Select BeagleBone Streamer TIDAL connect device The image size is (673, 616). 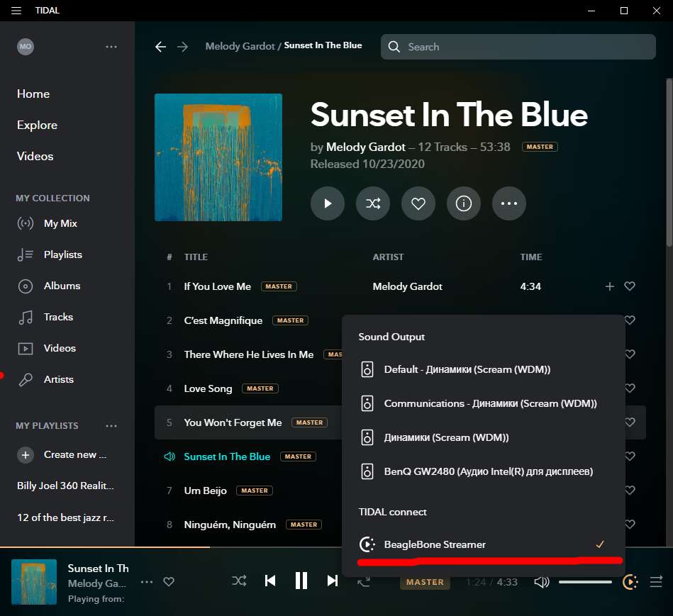click(x=483, y=544)
